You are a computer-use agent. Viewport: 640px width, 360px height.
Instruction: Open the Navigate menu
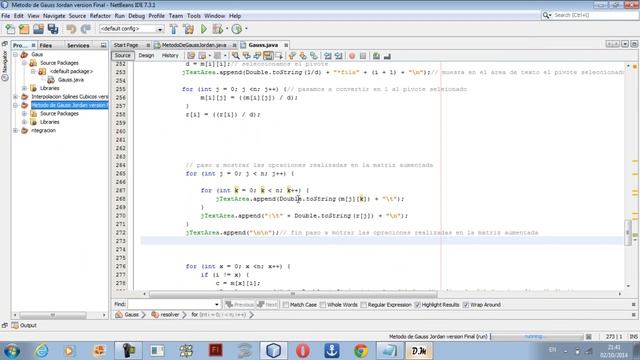coord(54,16)
